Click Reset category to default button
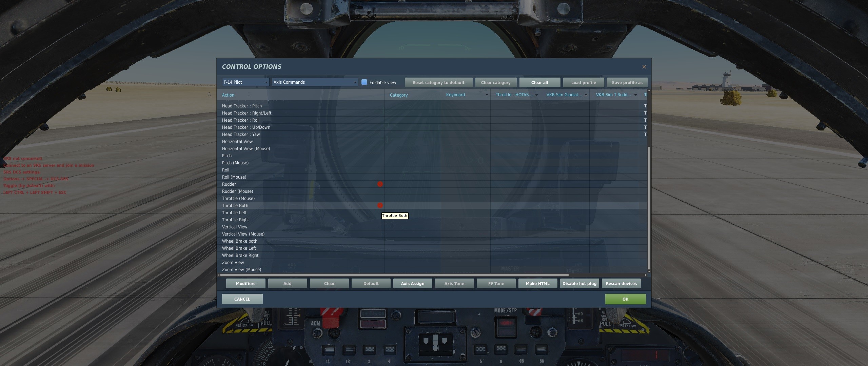The width and height of the screenshot is (868, 366). [438, 82]
